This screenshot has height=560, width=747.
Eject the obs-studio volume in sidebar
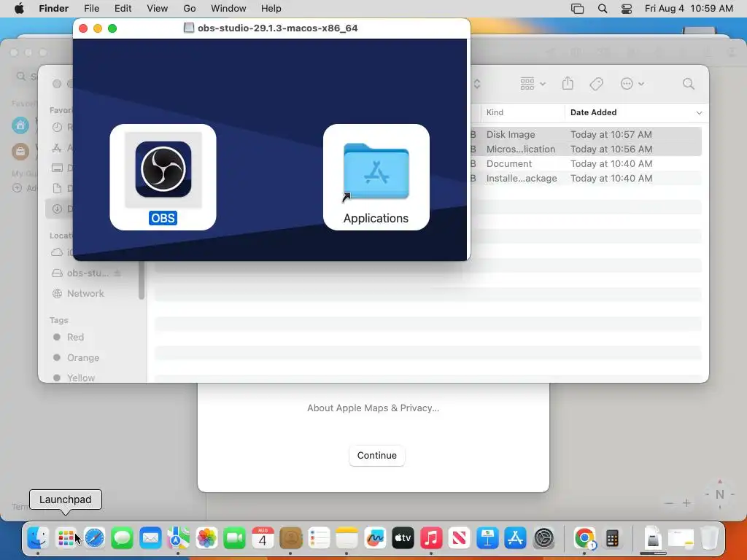point(117,273)
